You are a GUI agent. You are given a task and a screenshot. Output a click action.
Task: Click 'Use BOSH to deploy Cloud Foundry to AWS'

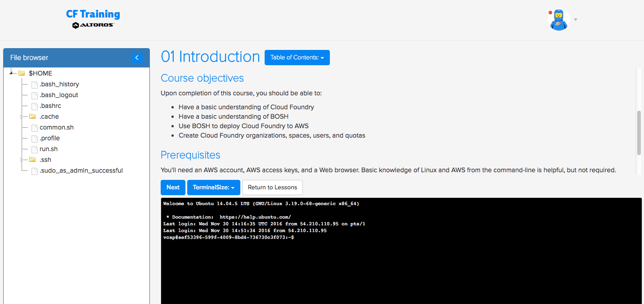(243, 126)
